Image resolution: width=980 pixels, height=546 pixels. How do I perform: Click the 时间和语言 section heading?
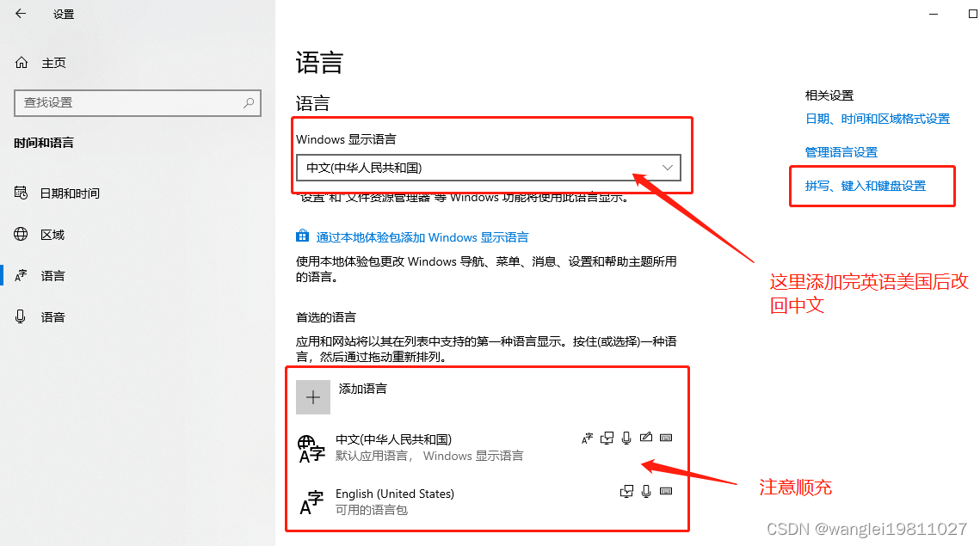(x=44, y=143)
